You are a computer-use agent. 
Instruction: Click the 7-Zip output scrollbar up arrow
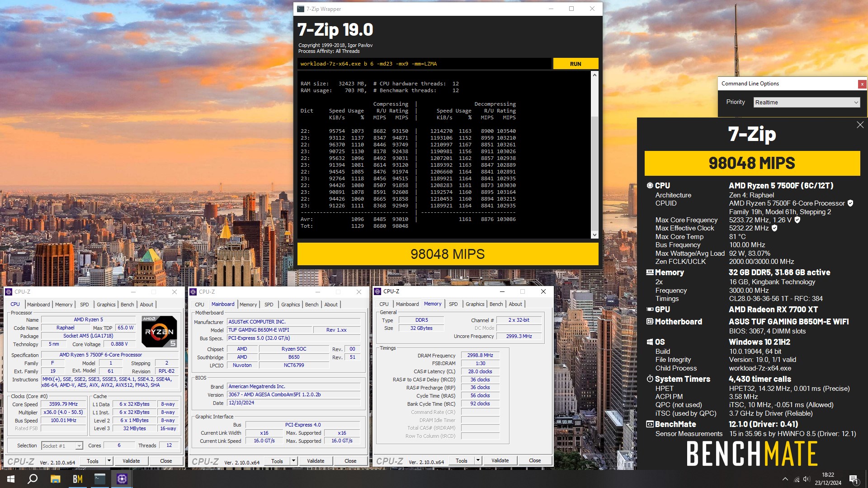(594, 75)
